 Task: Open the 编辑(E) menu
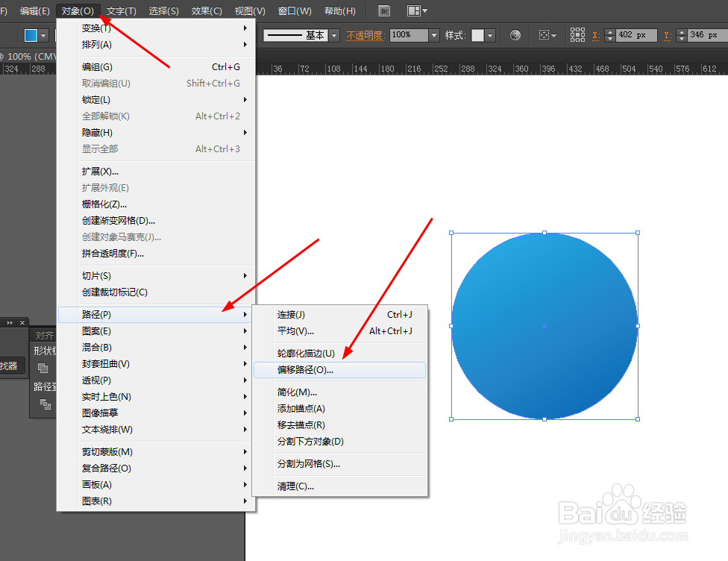point(35,10)
